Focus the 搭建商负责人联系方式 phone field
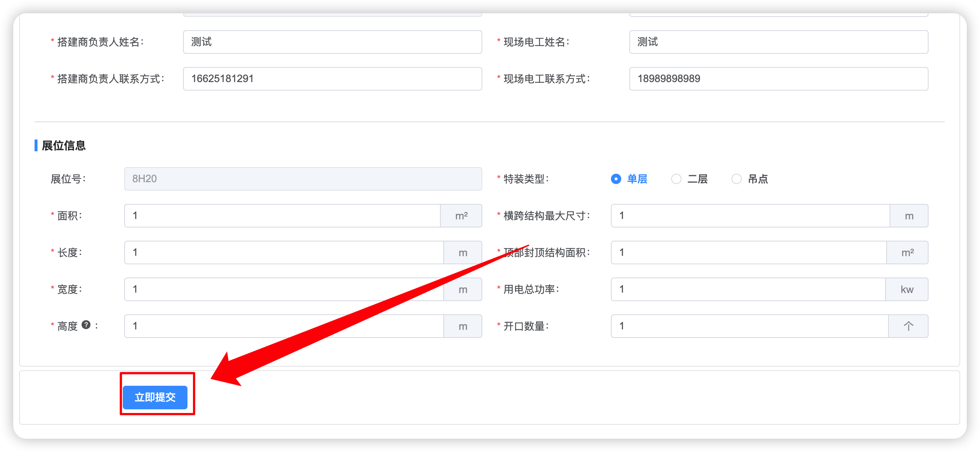 point(333,79)
